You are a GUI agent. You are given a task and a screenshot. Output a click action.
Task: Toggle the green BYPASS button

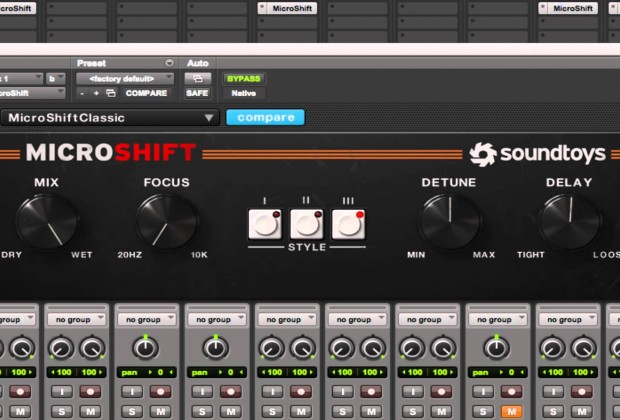click(x=244, y=79)
